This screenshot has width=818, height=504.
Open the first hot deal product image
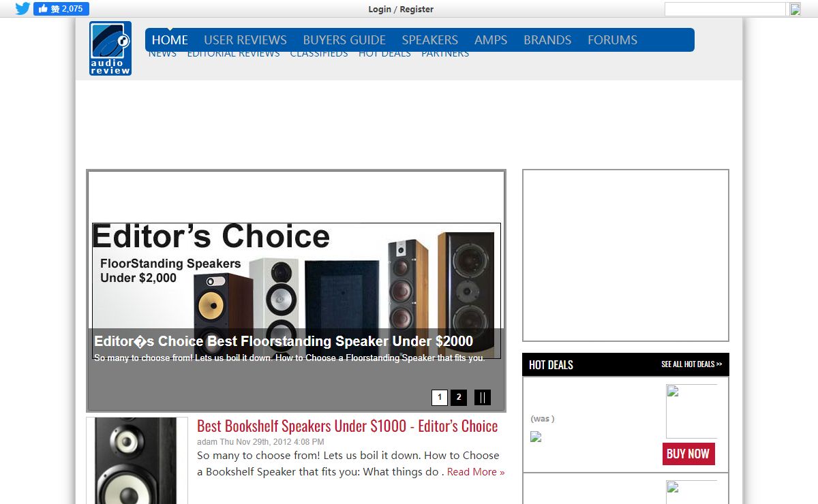click(x=691, y=411)
